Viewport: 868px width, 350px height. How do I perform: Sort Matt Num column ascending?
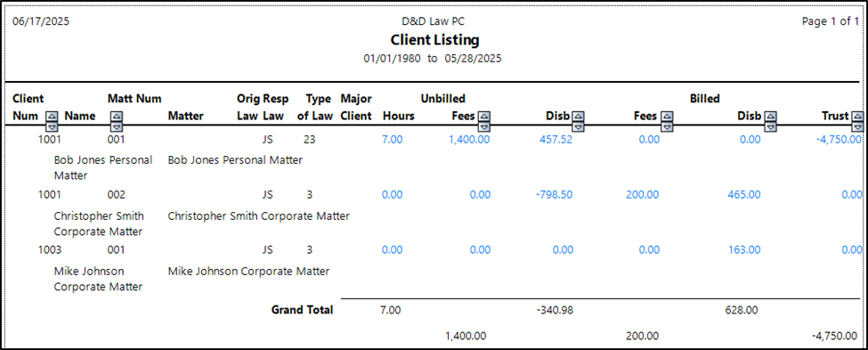[x=117, y=117]
